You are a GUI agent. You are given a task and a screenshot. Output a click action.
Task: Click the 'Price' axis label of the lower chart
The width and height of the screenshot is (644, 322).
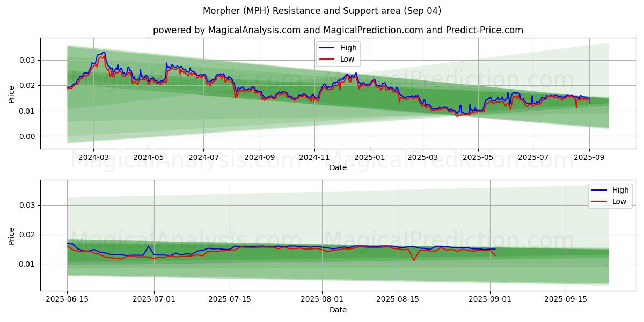coord(12,236)
